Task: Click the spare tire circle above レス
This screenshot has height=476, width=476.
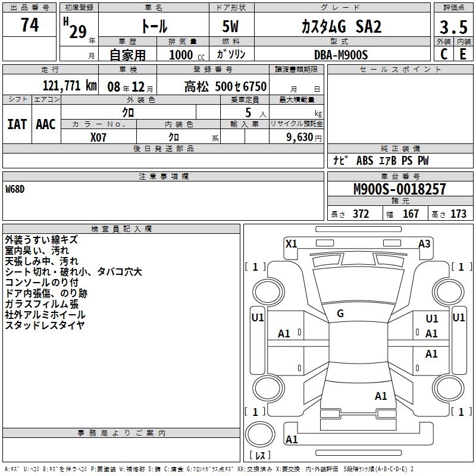Action: (x=260, y=434)
